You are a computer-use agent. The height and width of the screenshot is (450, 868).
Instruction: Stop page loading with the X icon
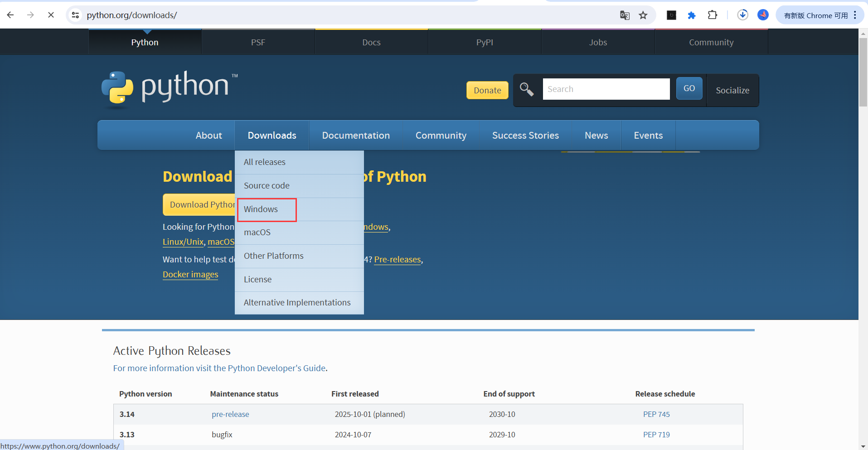(51, 15)
